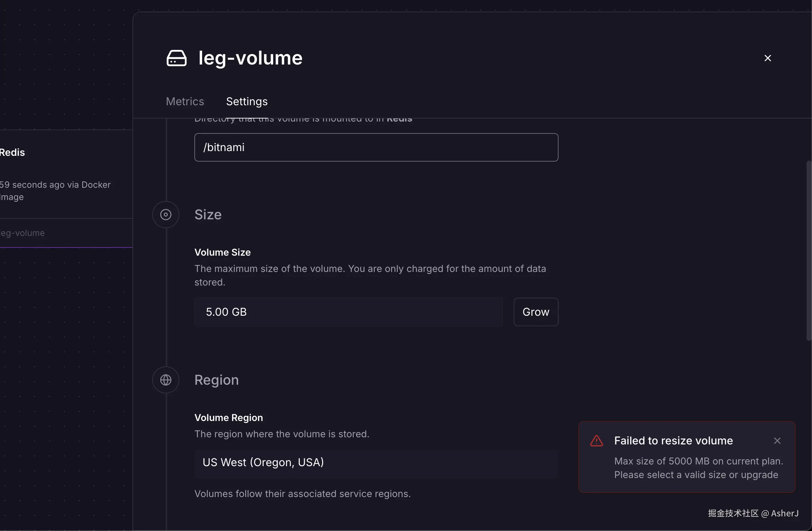Viewport: 812px width, 531px height.
Task: Select the Settings tab
Action: point(247,101)
